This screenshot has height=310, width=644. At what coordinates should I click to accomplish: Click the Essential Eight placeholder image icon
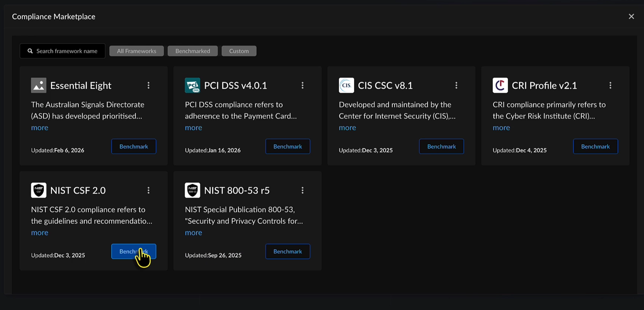tap(39, 85)
